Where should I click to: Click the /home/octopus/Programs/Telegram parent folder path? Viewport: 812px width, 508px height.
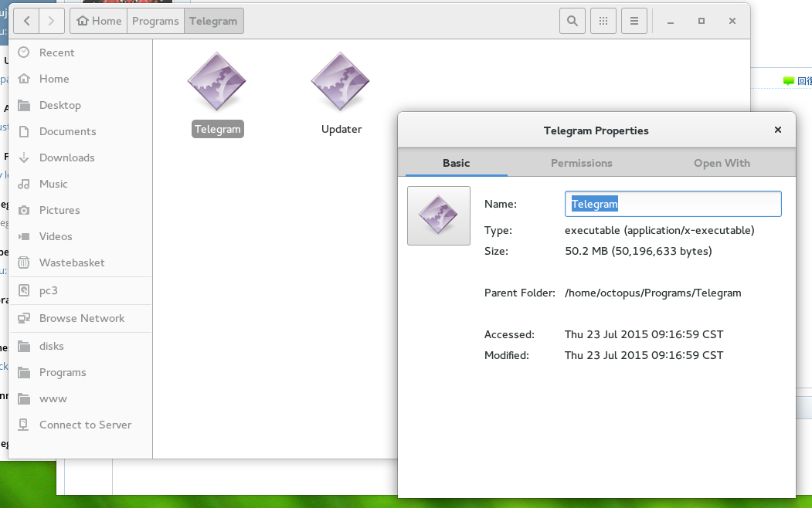coord(653,293)
